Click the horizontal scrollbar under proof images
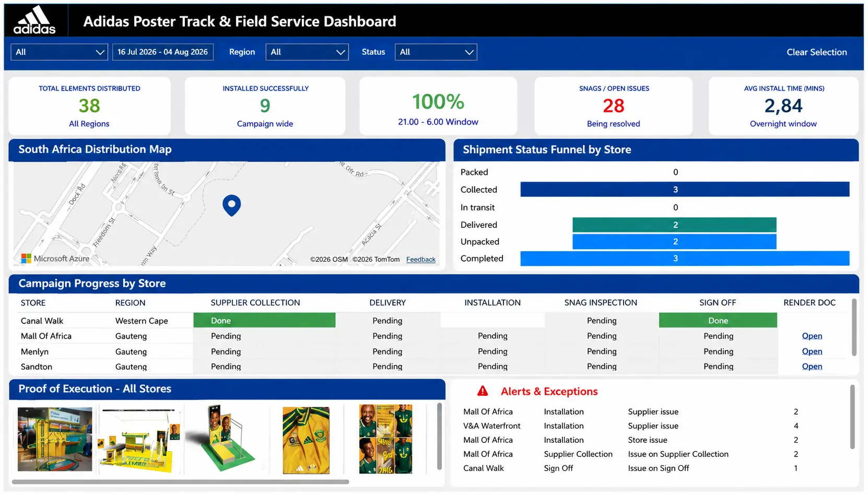 pyautogui.click(x=180, y=482)
